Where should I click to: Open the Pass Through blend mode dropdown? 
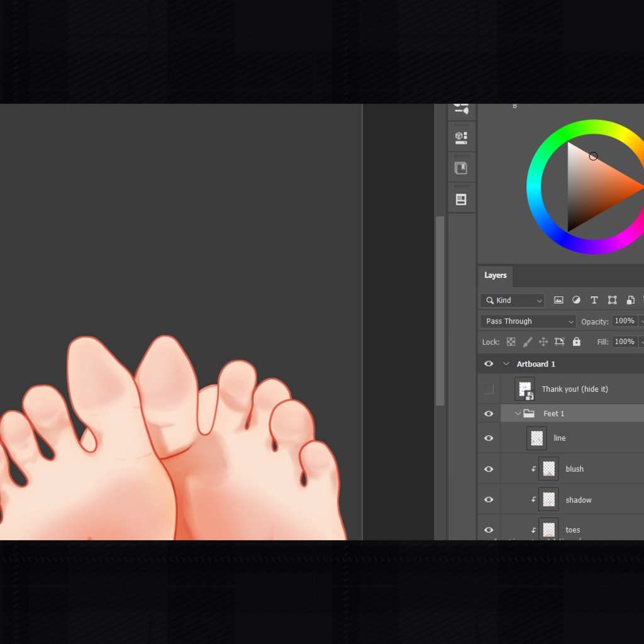(527, 321)
